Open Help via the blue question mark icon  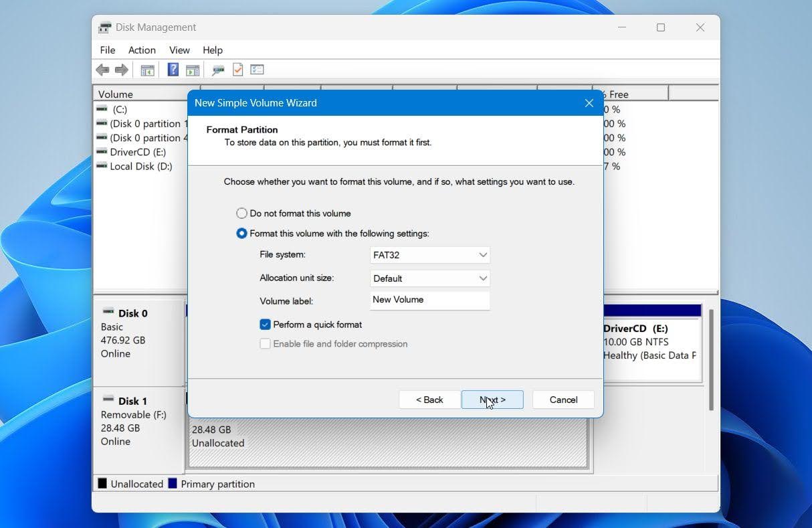(173, 70)
